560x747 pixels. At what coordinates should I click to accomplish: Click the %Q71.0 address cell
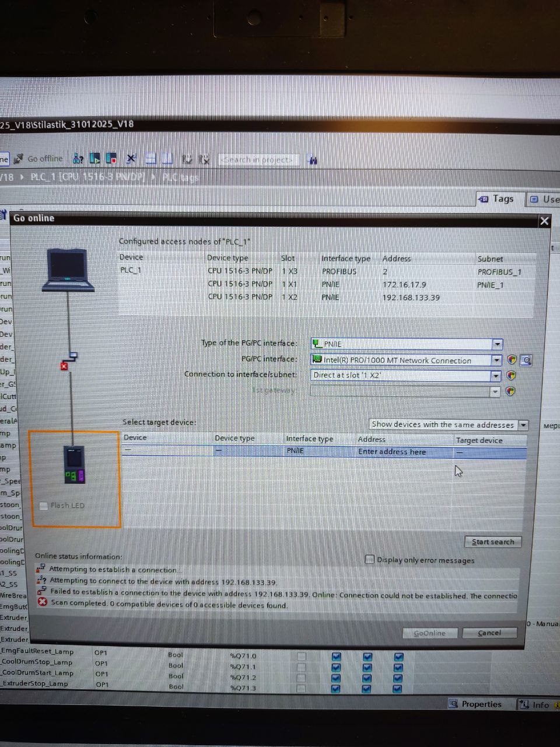pyautogui.click(x=243, y=656)
